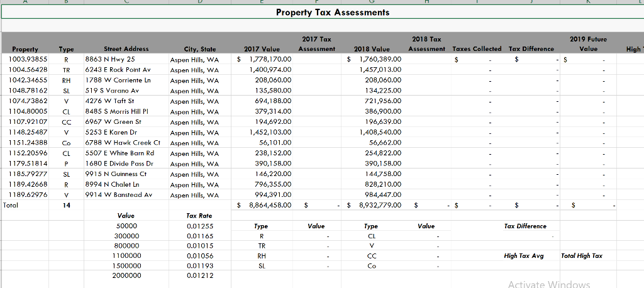This screenshot has height=288, width=644.
Task: Click 2018 value 984,447.00
Action: pos(383,195)
